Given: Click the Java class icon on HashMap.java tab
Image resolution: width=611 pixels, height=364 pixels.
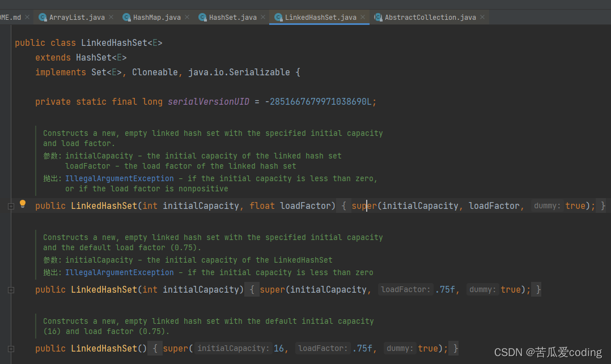Looking at the screenshot, I should pos(126,17).
